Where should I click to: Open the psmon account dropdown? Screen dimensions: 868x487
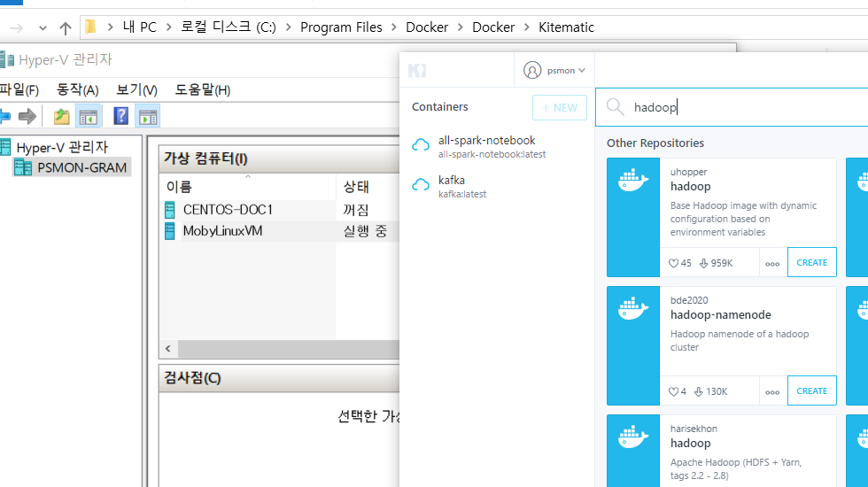[555, 70]
